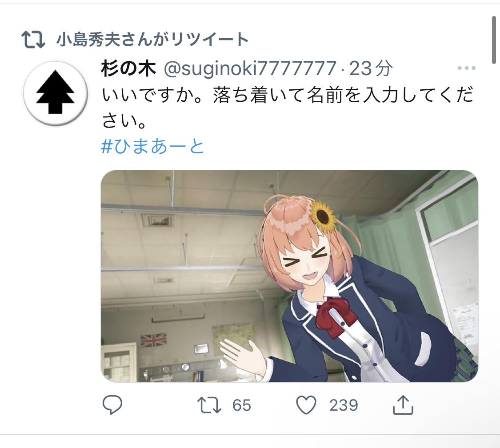
Task: View 小島秀夫さんがリツイート profile link
Action: pos(152,40)
